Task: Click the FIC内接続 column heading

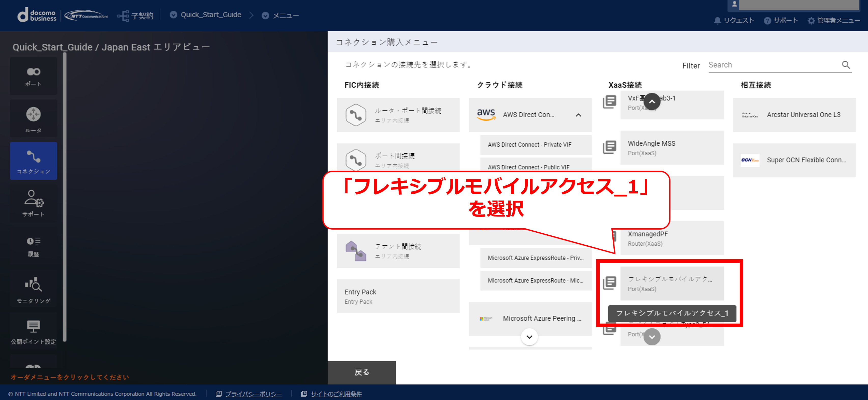Action: click(361, 85)
